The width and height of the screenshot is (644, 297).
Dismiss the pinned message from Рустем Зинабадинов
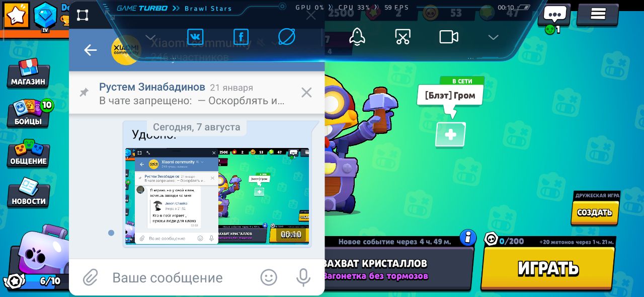point(306,93)
